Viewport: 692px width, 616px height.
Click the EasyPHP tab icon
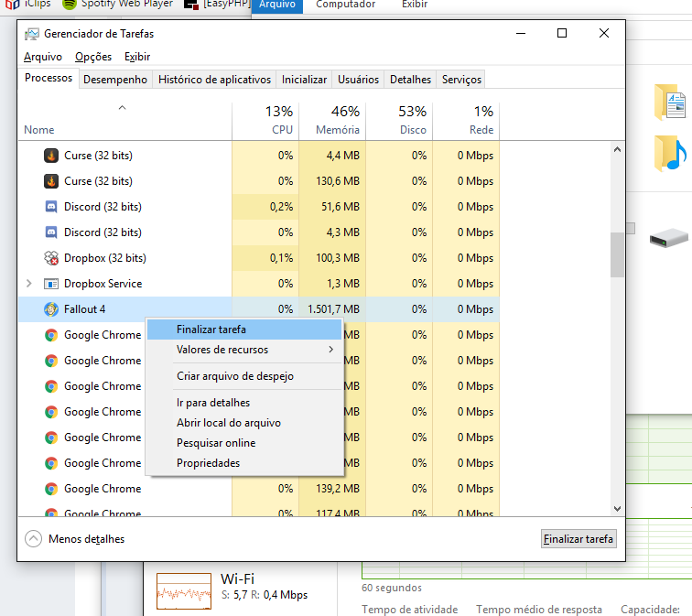click(190, 5)
